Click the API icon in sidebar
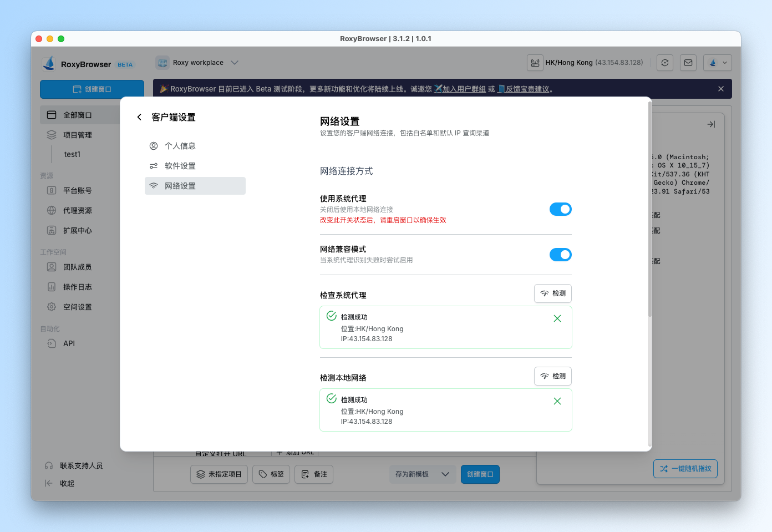The height and width of the screenshot is (532, 772). 52,343
